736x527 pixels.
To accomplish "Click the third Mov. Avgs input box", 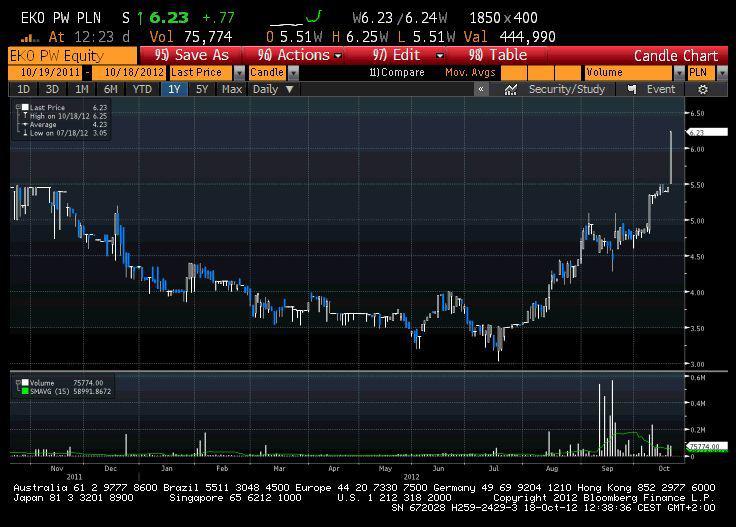I will [568, 73].
